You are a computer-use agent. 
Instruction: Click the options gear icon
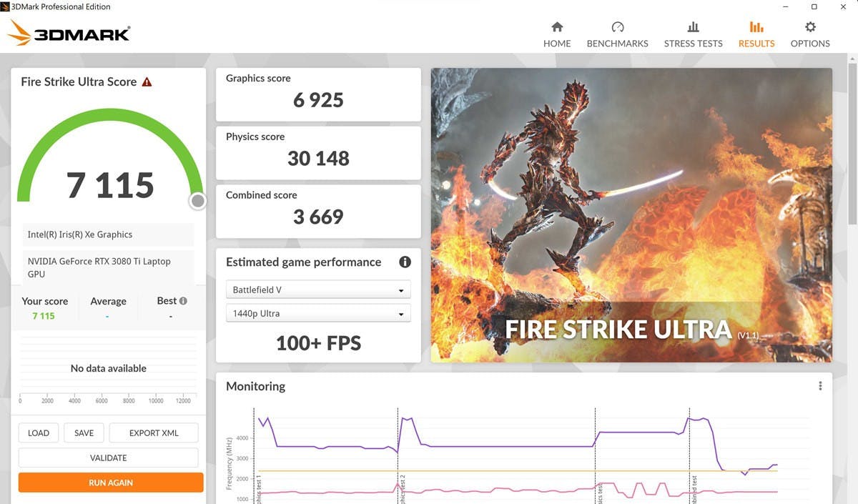(x=810, y=27)
